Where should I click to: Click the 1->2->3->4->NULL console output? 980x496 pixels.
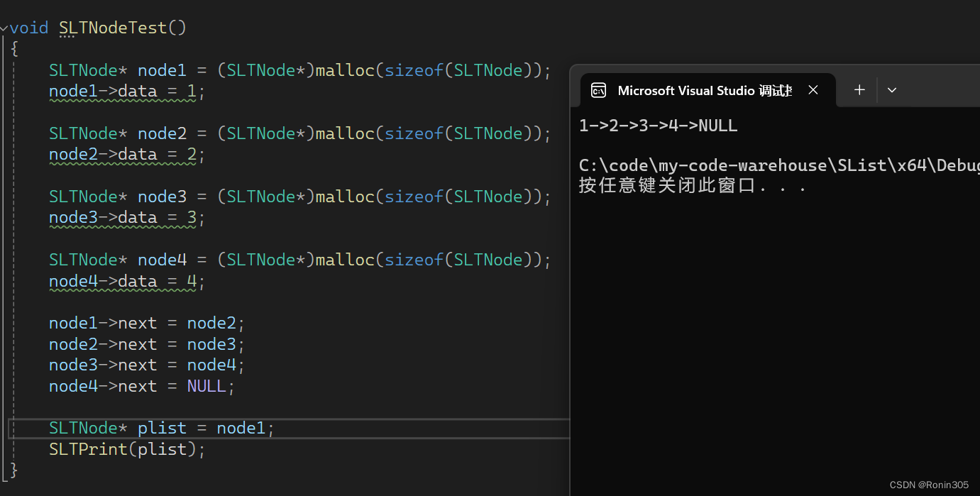pyautogui.click(x=658, y=126)
